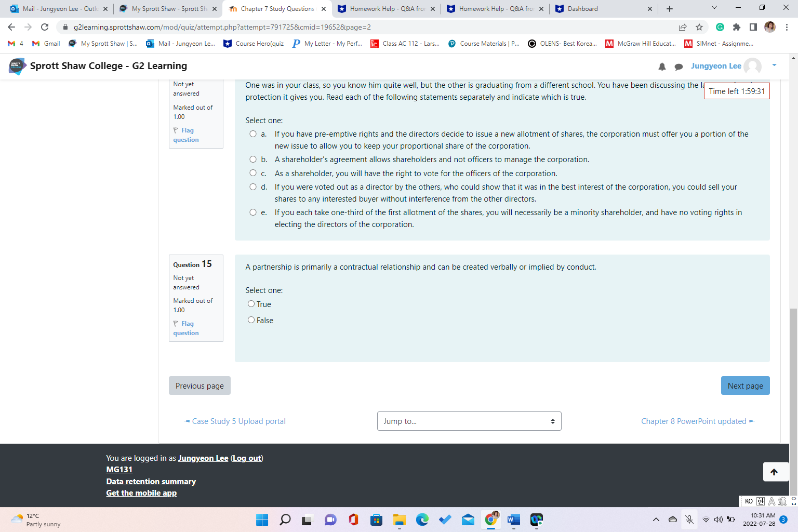Click the scroll-to-top arrow button

click(776, 472)
